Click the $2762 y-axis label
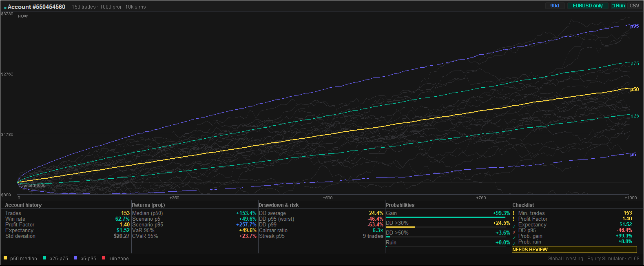This screenshot has width=644, height=266. click(x=7, y=74)
